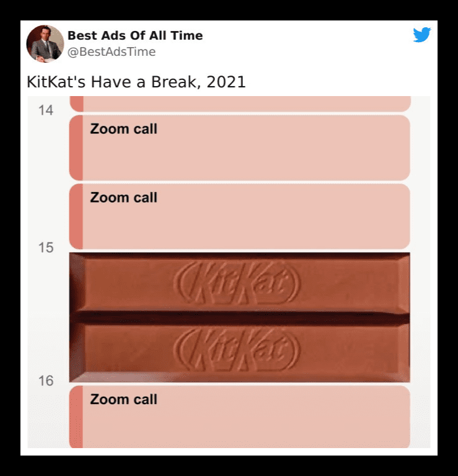The image size is (458, 476).
Task: Open the Zoom call event after 16
Action: [x=240, y=416]
